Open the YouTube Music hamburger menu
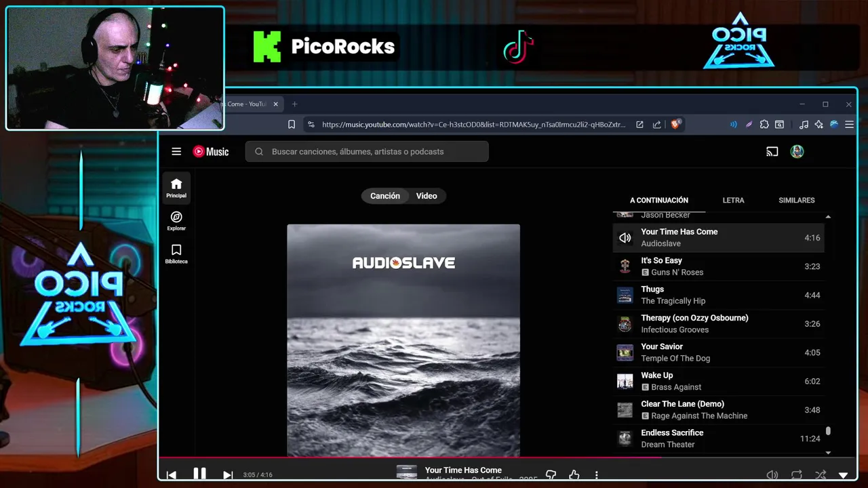Viewport: 868px width, 488px height. (176, 152)
